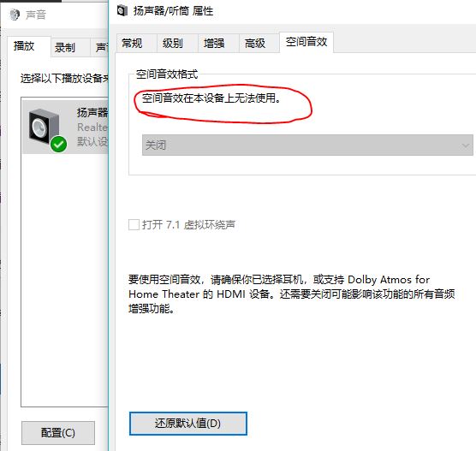
Task: Select the Realtek speaker device icon
Action: (44, 127)
